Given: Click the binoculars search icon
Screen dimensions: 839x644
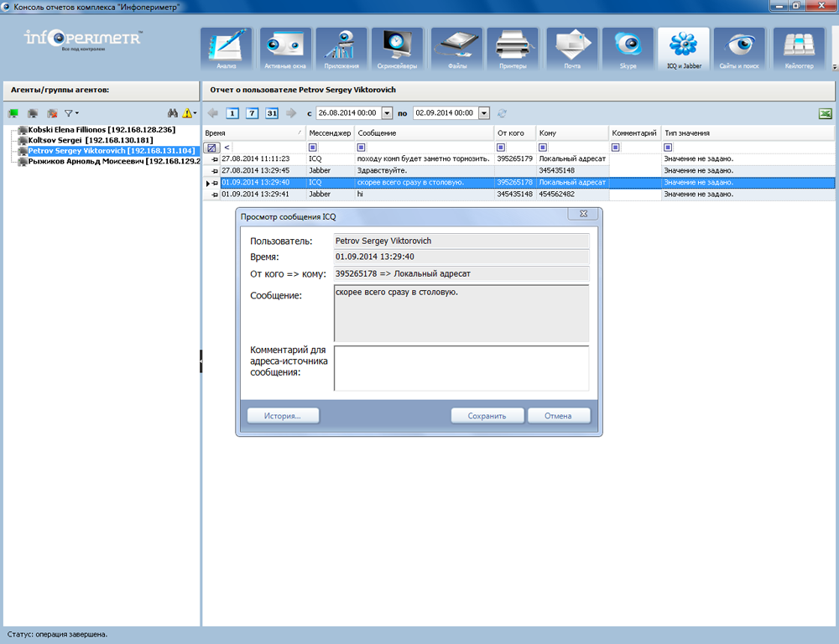Looking at the screenshot, I should [172, 112].
